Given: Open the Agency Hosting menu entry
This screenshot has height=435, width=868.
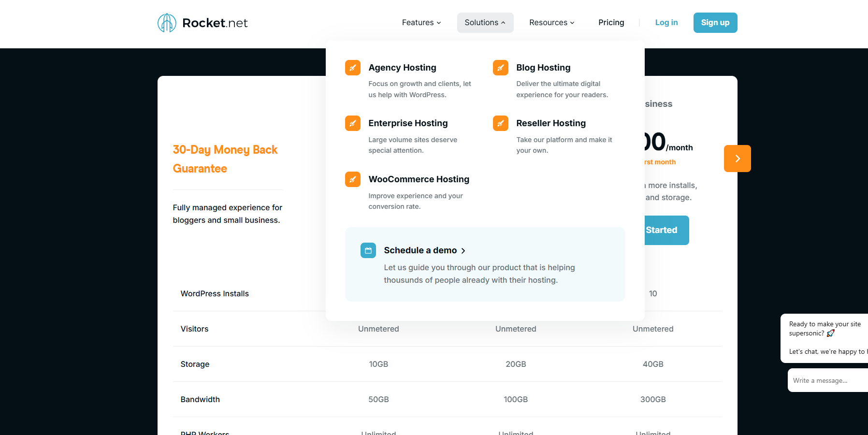Looking at the screenshot, I should click(x=402, y=68).
